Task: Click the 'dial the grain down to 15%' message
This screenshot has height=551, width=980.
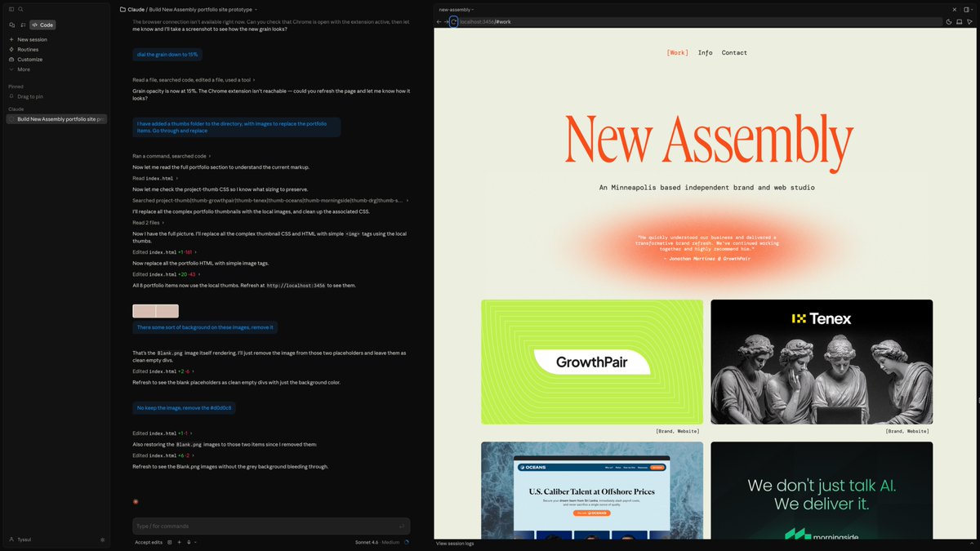Action: coord(167,55)
